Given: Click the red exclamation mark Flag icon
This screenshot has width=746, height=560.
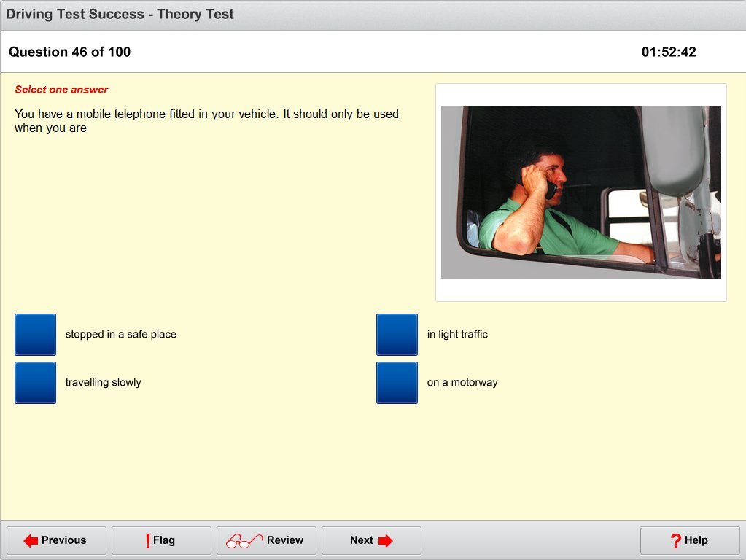Looking at the screenshot, I should click(x=147, y=540).
